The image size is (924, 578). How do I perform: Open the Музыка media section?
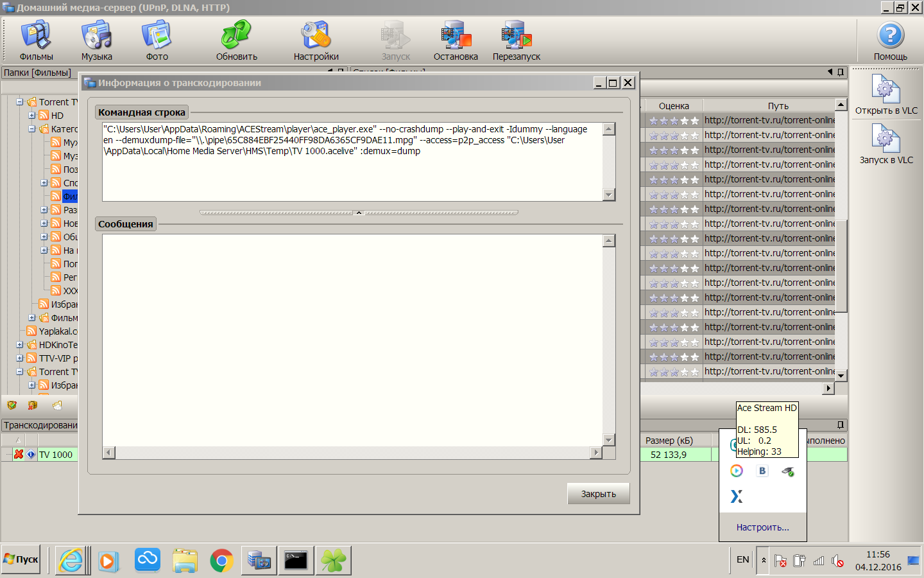coord(96,40)
